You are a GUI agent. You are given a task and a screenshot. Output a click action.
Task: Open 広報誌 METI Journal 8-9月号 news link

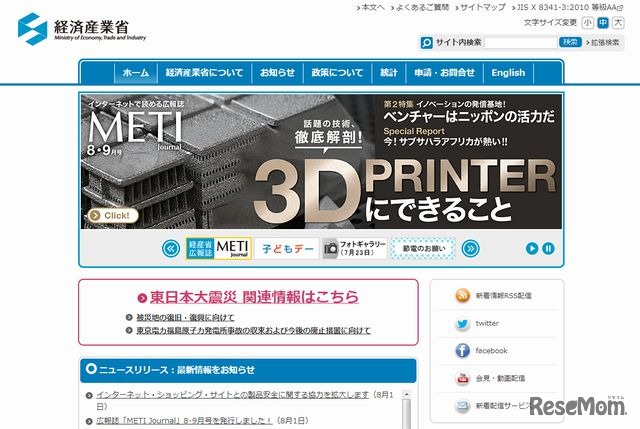pyautogui.click(x=184, y=420)
